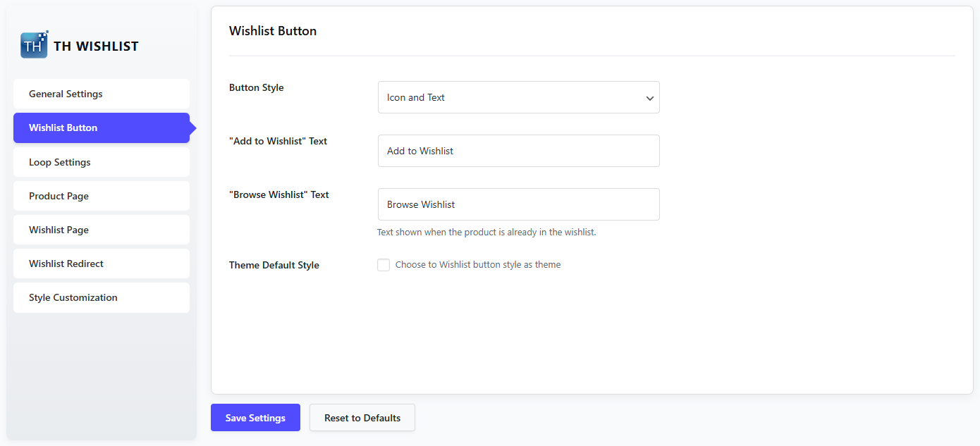The image size is (980, 446).
Task: Select the Wishlist Button sidebar tab
Action: pyautogui.click(x=101, y=128)
